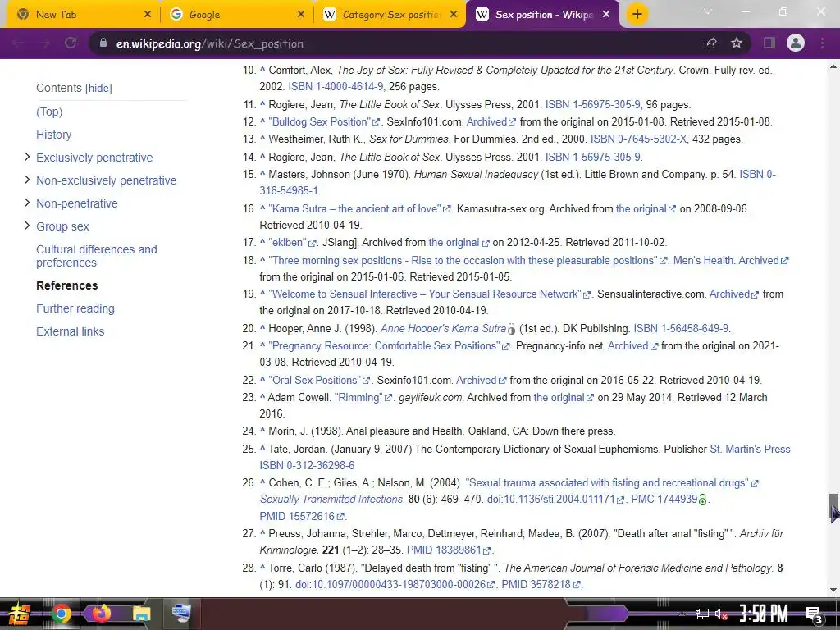Close the New Tab tab

[148, 15]
